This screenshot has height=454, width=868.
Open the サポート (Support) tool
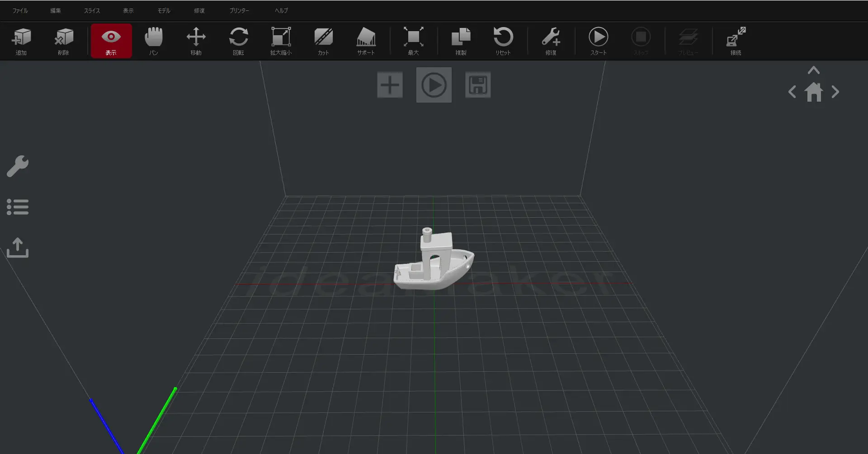click(x=366, y=41)
